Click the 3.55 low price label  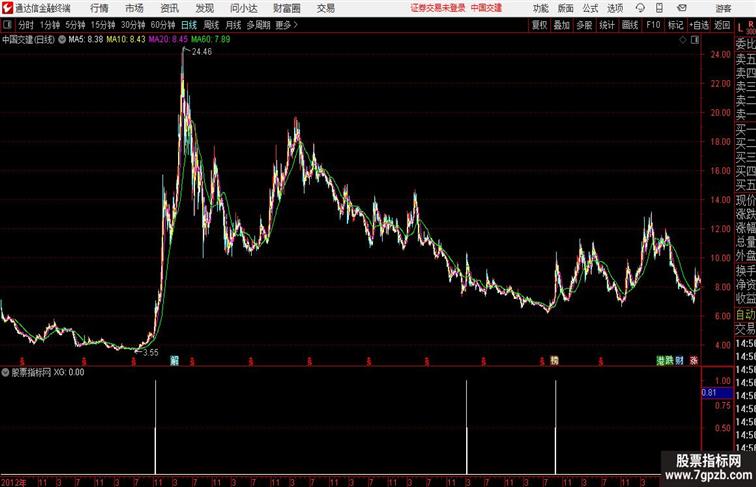tap(150, 352)
